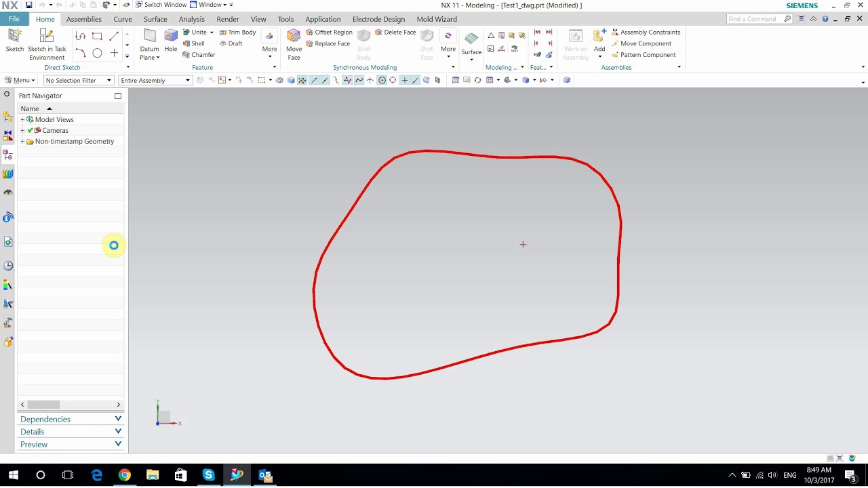
Task: Select the Rectangle sketch tool
Action: [x=97, y=36]
